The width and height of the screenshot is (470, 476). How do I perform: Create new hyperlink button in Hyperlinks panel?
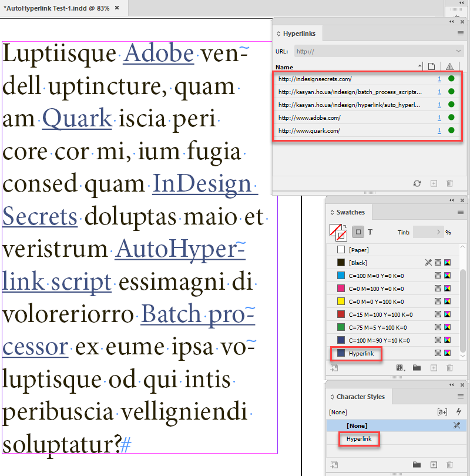[x=434, y=183]
